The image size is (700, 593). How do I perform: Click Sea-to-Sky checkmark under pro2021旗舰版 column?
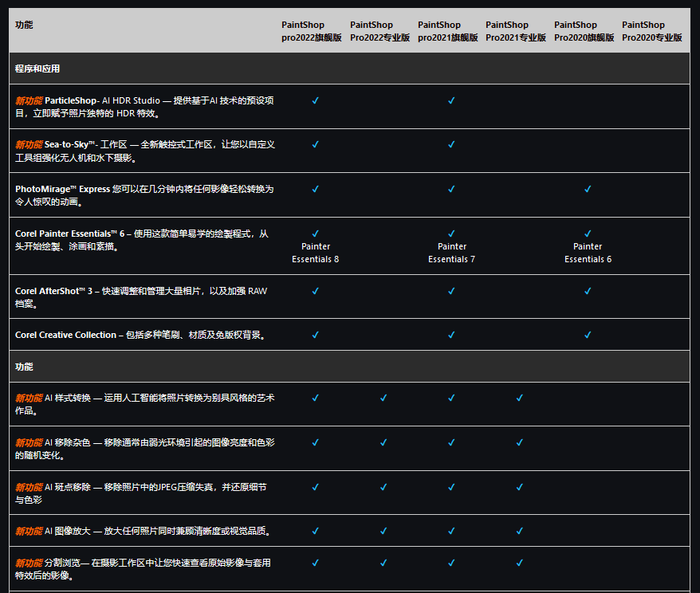[x=451, y=144]
